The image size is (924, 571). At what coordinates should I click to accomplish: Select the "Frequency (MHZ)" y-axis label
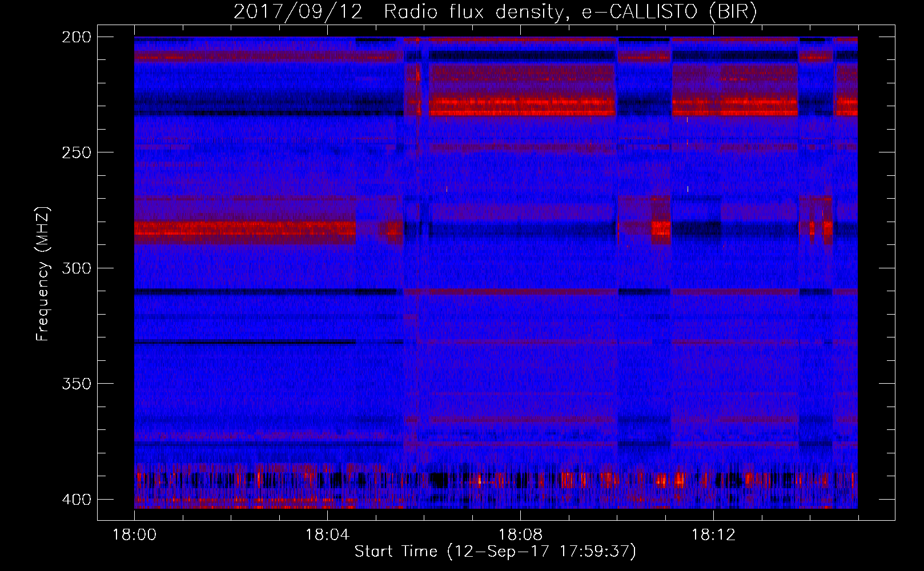click(x=43, y=274)
